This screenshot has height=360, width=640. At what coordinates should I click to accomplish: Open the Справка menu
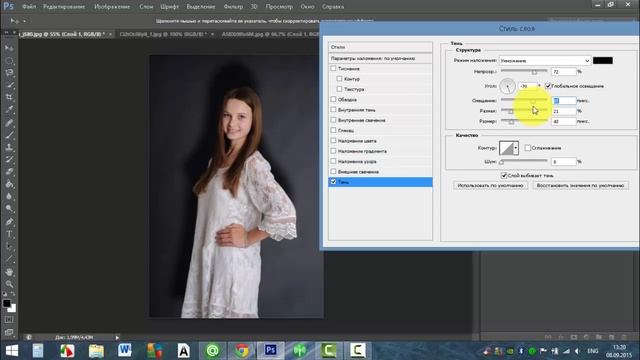(x=333, y=7)
